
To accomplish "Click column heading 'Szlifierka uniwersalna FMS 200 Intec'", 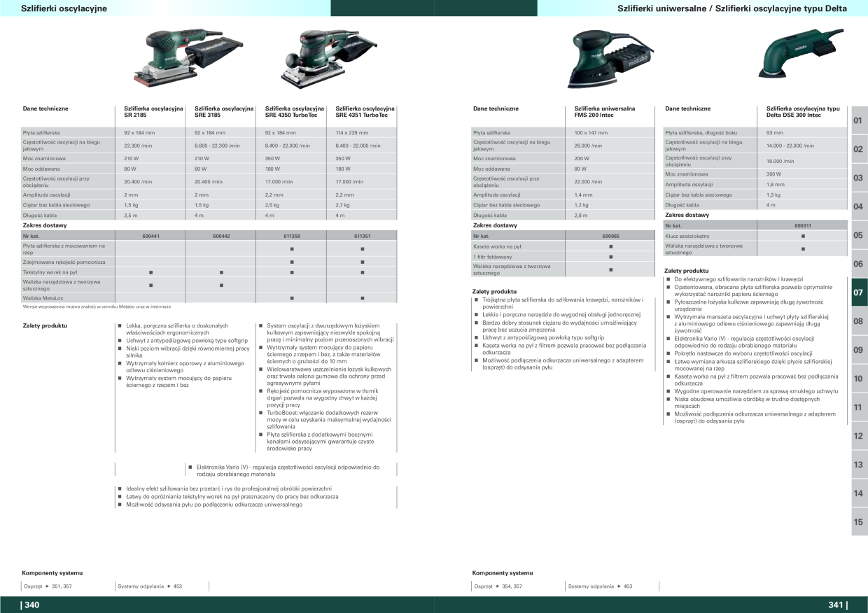I will point(605,111).
